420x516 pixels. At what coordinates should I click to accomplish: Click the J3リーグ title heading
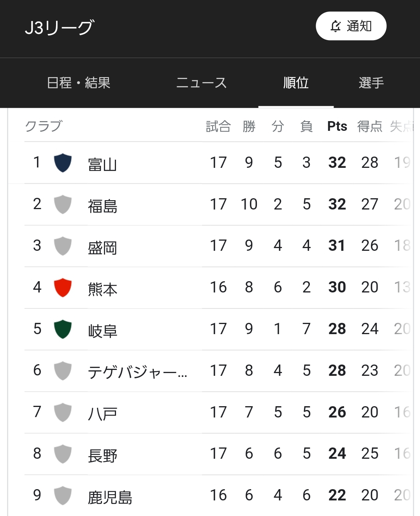[x=59, y=27]
